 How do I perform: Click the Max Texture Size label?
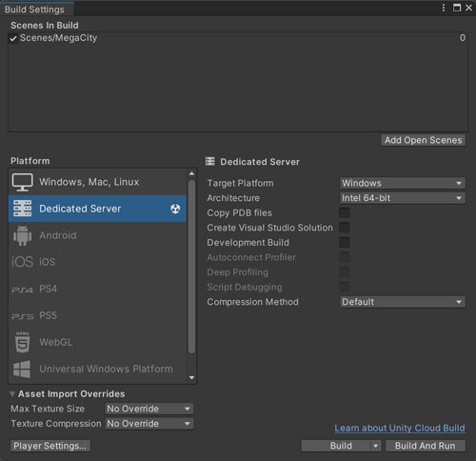[x=48, y=409]
